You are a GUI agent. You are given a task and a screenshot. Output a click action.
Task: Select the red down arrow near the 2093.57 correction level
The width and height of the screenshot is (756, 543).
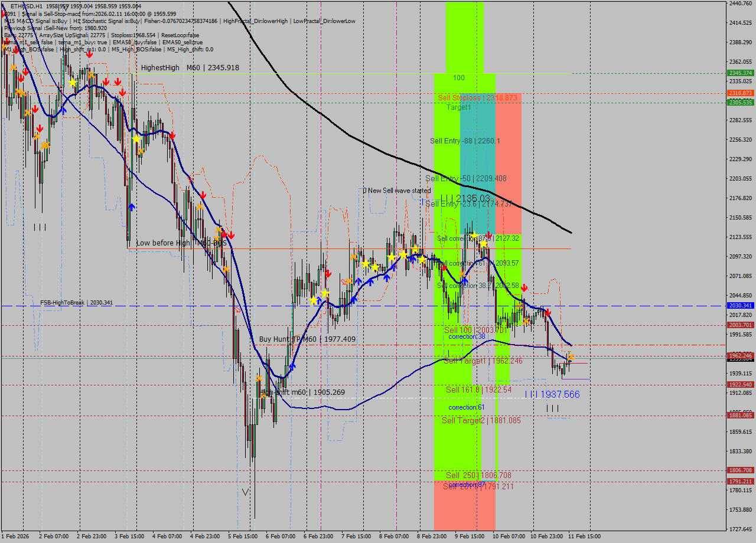(444, 268)
